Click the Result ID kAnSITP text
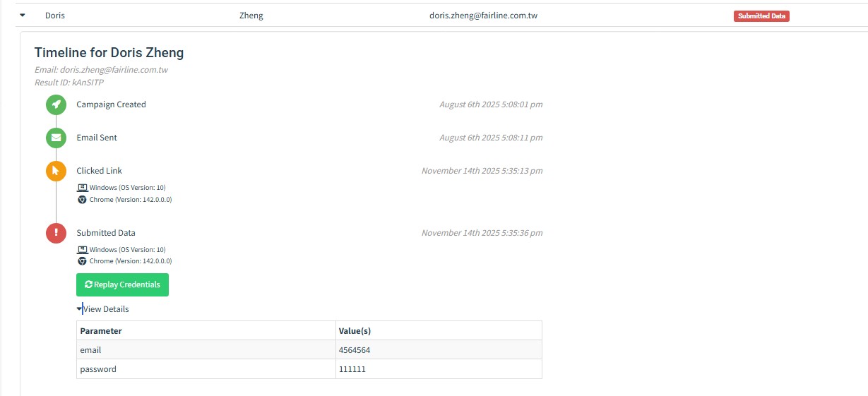868x396 pixels. click(69, 83)
